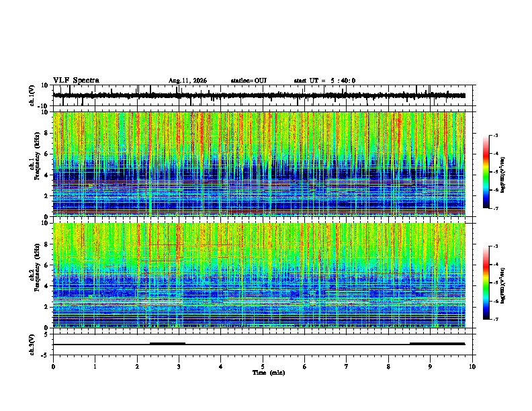
Task: Click time axis tick label "0"
Action: coord(53,367)
